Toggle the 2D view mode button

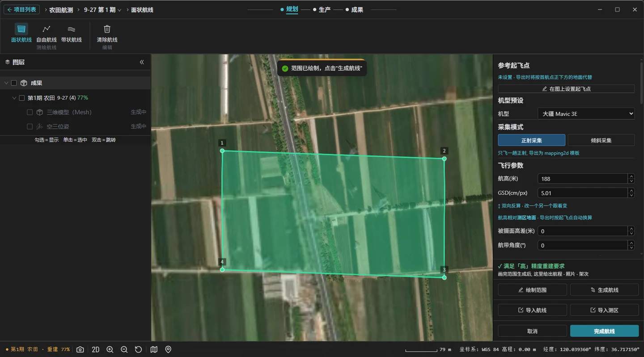pyautogui.click(x=95, y=349)
